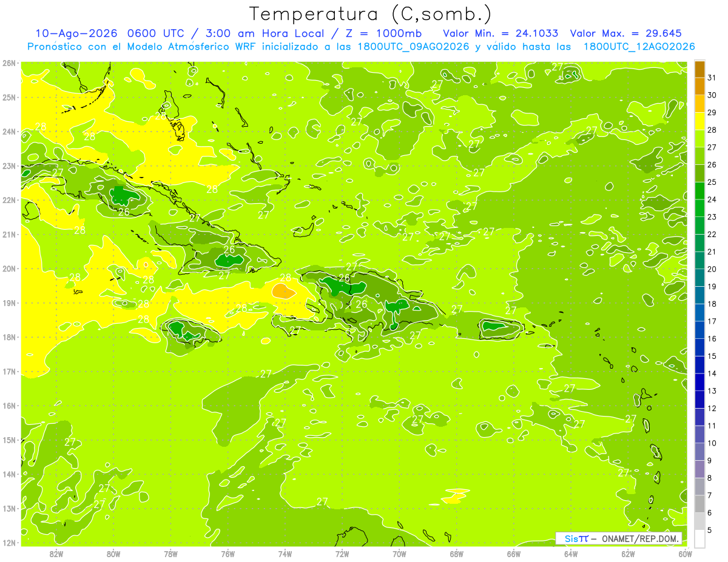Click the dark green colorbar swatch between 24 and 25
This screenshot has height=562, width=728.
click(699, 191)
